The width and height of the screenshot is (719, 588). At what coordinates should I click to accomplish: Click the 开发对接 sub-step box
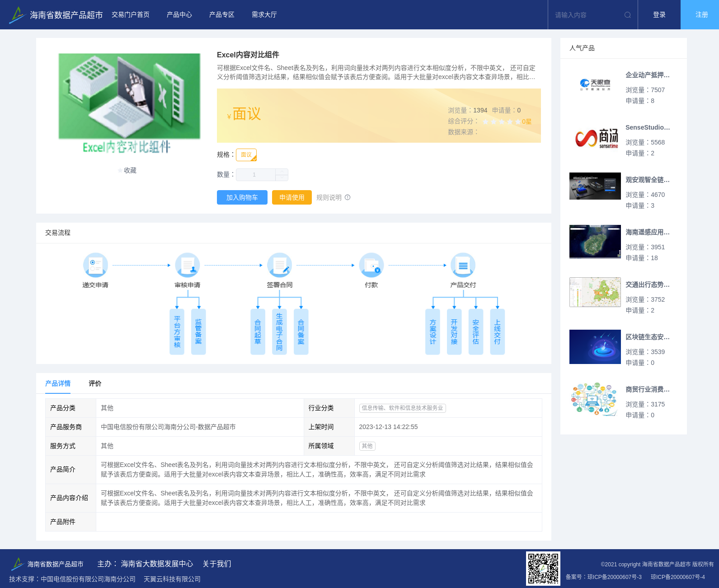(x=454, y=331)
